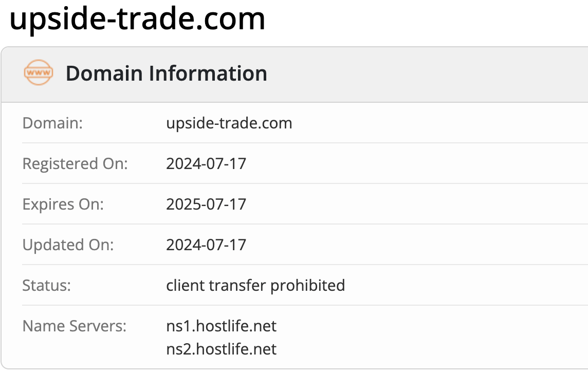Select the Domain: field label
Viewport: 588px width, 373px height.
(52, 123)
